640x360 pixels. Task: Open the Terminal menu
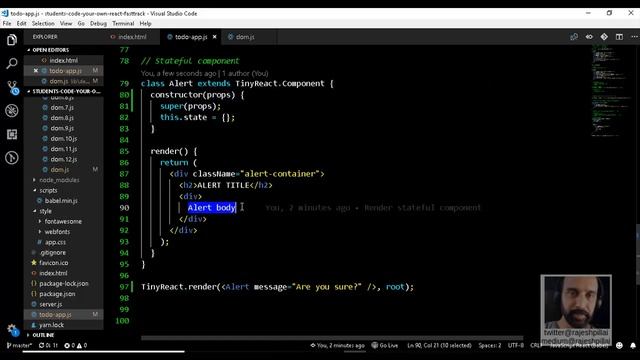pyautogui.click(x=123, y=24)
